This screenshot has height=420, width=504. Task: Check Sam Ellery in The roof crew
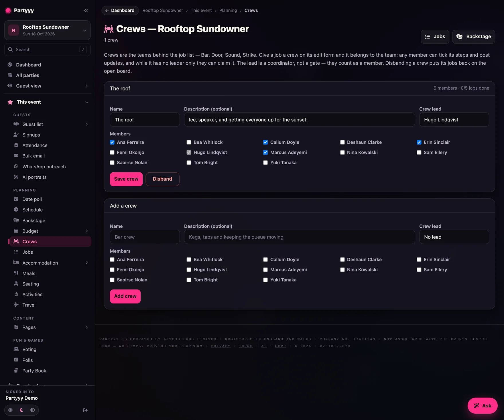coord(419,152)
